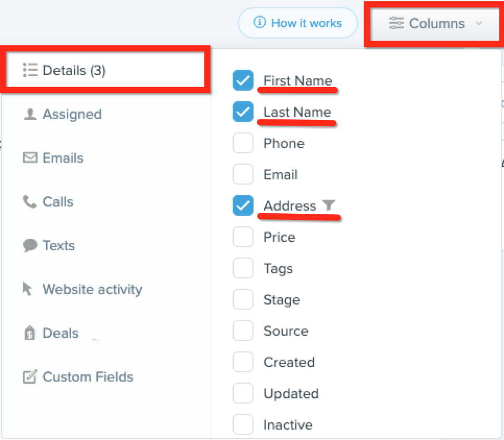The width and height of the screenshot is (504, 440).
Task: Click the How it works button
Action: tap(298, 23)
